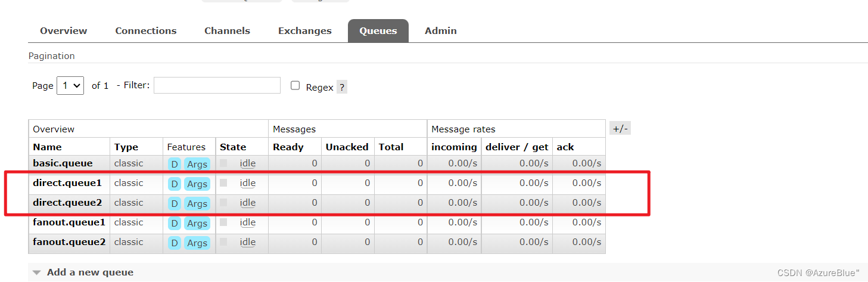Click the D badge for fanout.queue1
868x282 pixels.
tap(175, 223)
